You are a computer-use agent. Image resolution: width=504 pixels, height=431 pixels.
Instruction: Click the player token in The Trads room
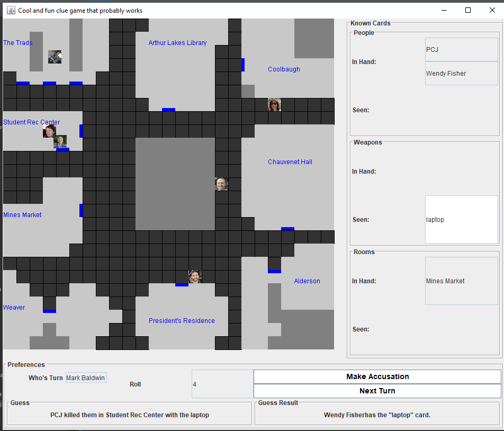pyautogui.click(x=55, y=57)
